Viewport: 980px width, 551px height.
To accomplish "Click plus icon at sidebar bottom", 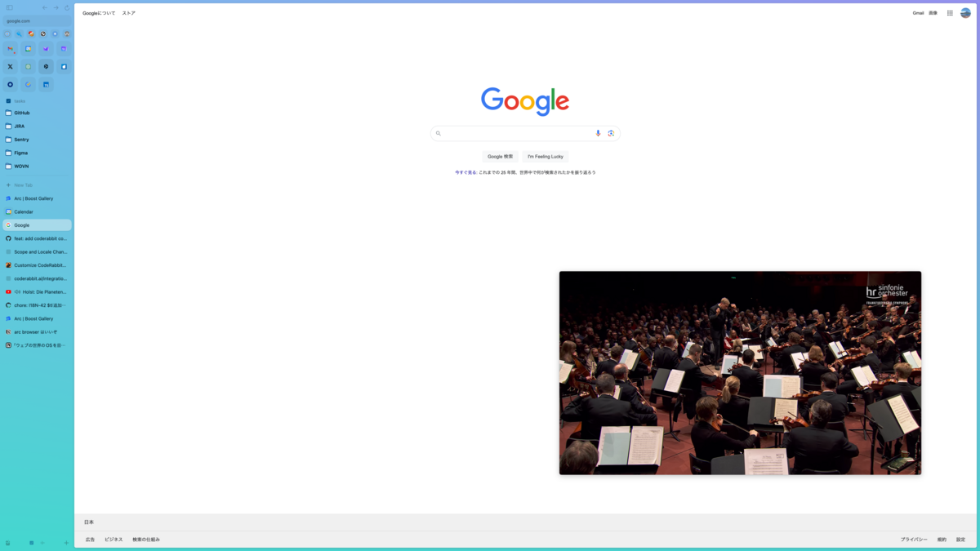I will 66,543.
